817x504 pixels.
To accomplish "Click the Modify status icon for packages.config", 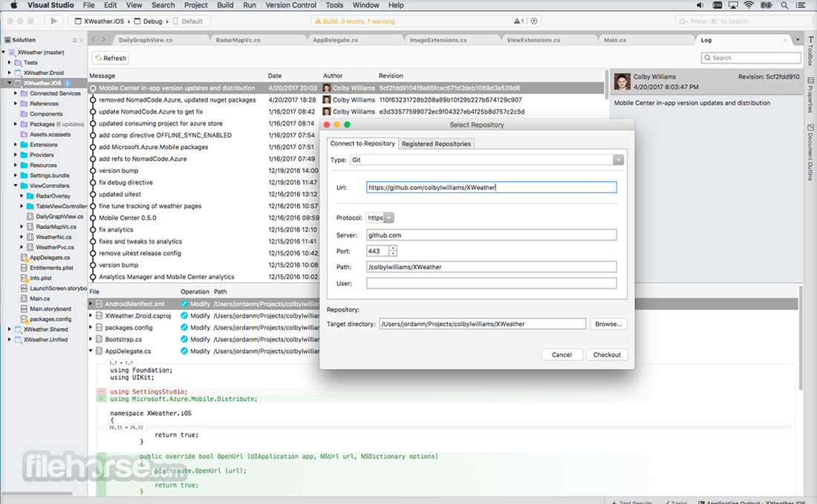I will click(184, 327).
